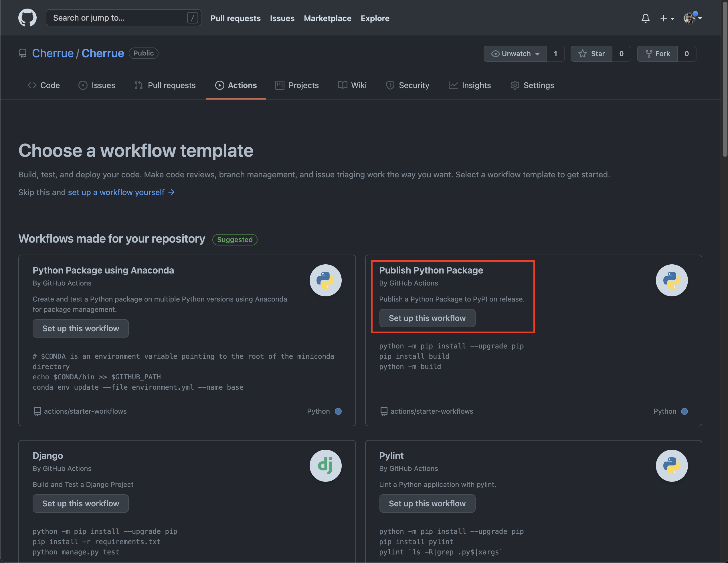Open Issues in the top navigation bar
The width and height of the screenshot is (728, 563).
point(282,18)
